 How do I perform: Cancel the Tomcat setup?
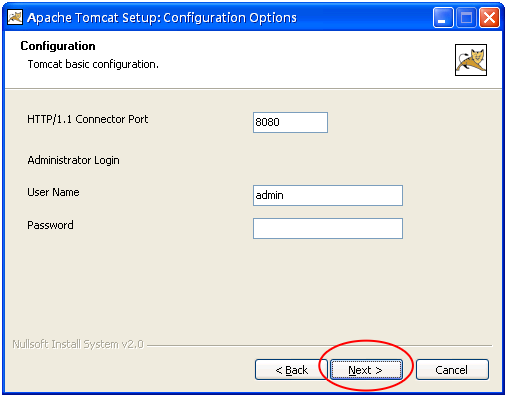click(452, 370)
